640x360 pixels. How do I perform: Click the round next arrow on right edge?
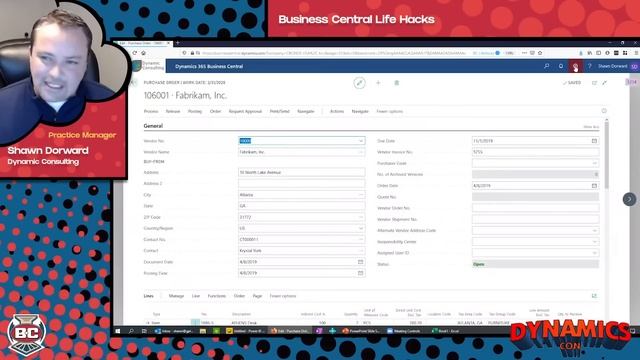tap(629, 199)
